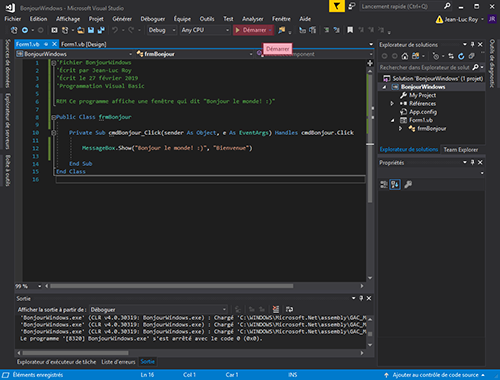Toggle categorized view in Propriétés panel

coord(384,184)
